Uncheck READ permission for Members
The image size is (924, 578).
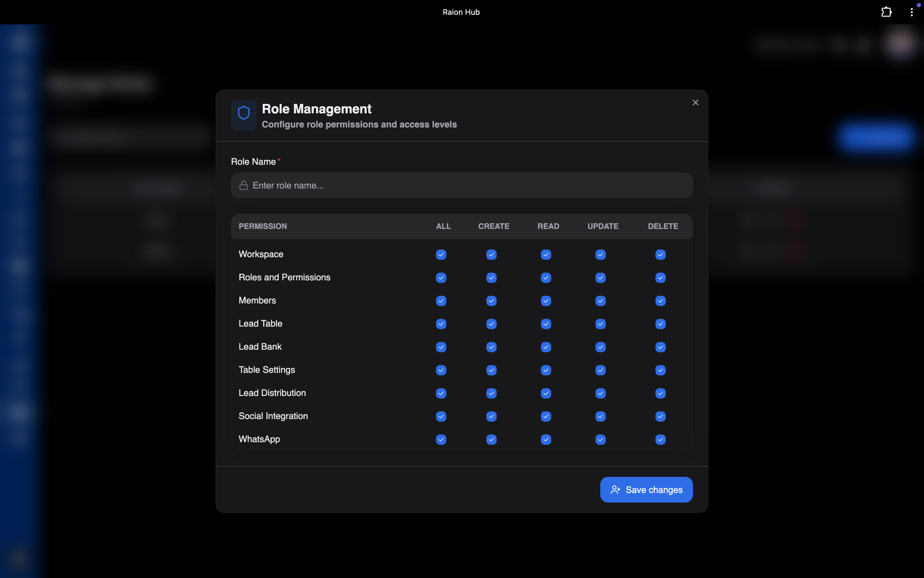[x=546, y=301]
